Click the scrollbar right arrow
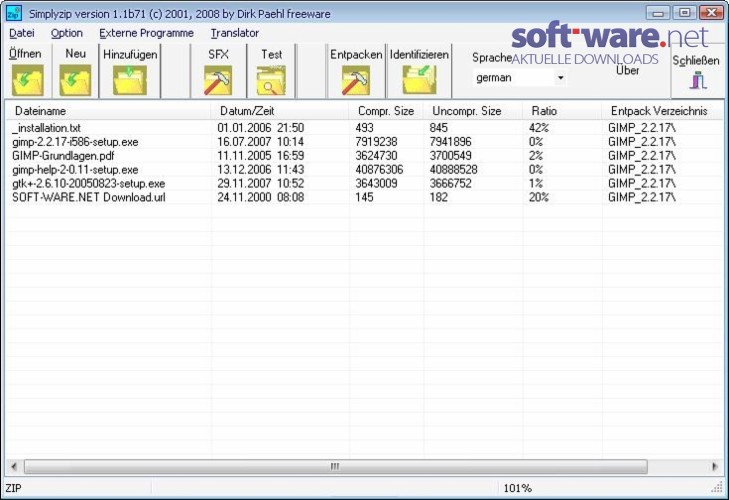 pyautogui.click(x=715, y=466)
